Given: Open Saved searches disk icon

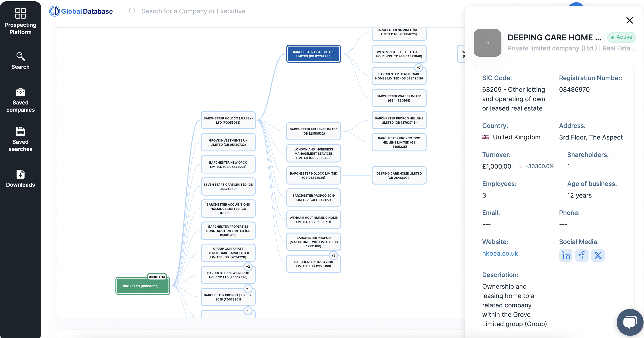Looking at the screenshot, I should point(21,131).
